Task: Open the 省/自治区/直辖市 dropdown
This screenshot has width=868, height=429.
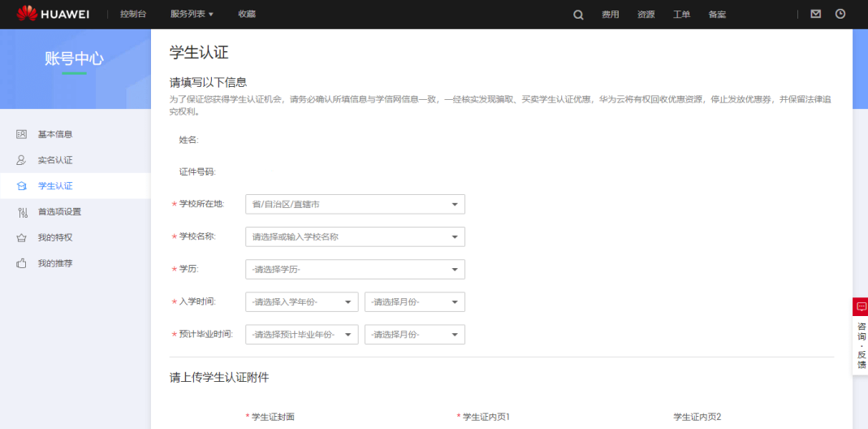Action: (355, 204)
